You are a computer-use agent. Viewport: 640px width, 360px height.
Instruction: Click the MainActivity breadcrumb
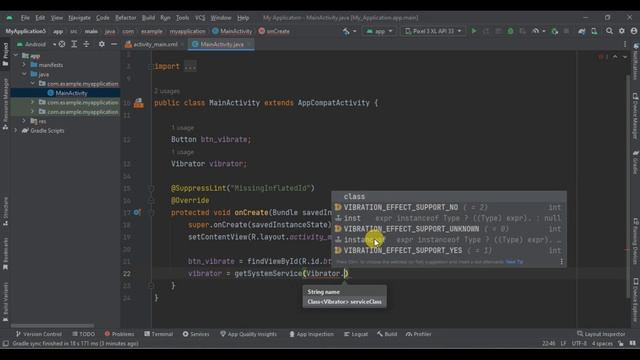tap(232, 31)
